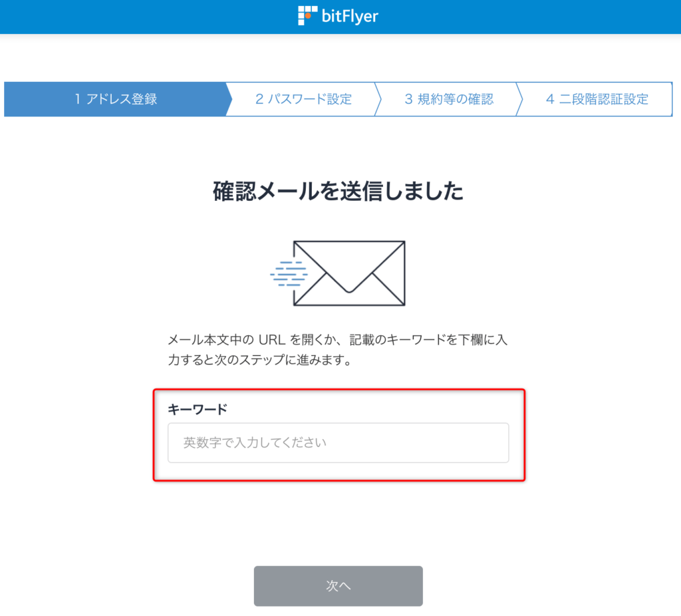Click the bitFlyer wordmark text in header
681x616 pixels.
[x=350, y=17]
